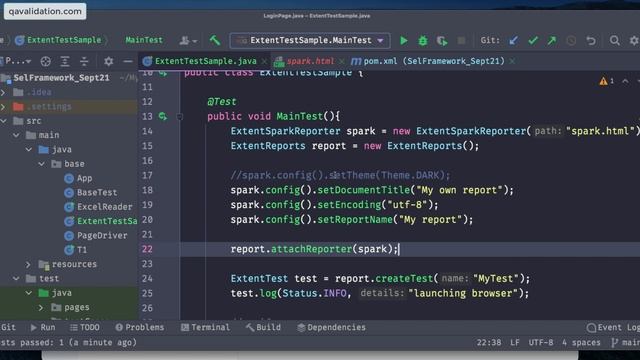Open IDE settings gear at toolbar end

(634, 40)
